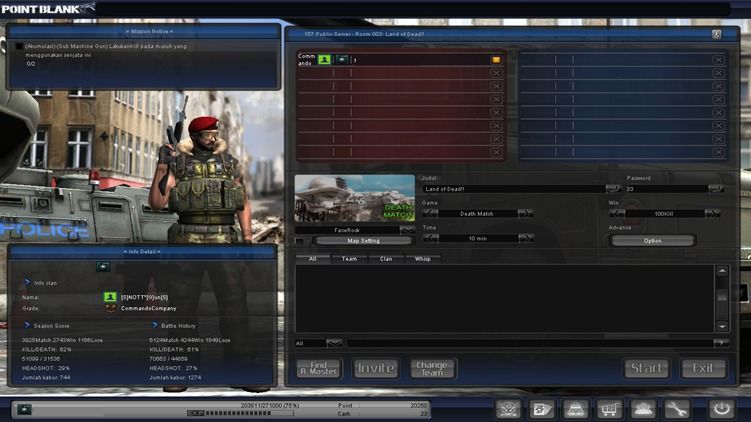Click player name [S]NOTT*[0]ue[S]
751x422 pixels.
click(144, 297)
